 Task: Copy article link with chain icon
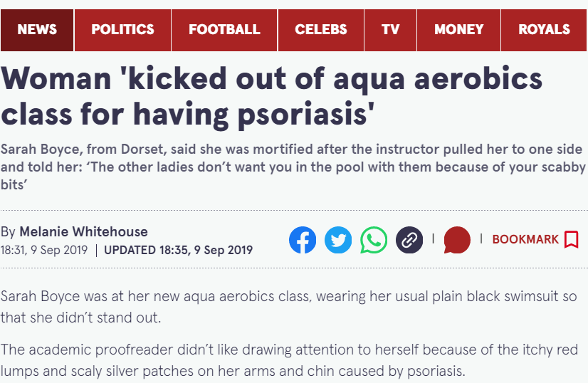409,240
